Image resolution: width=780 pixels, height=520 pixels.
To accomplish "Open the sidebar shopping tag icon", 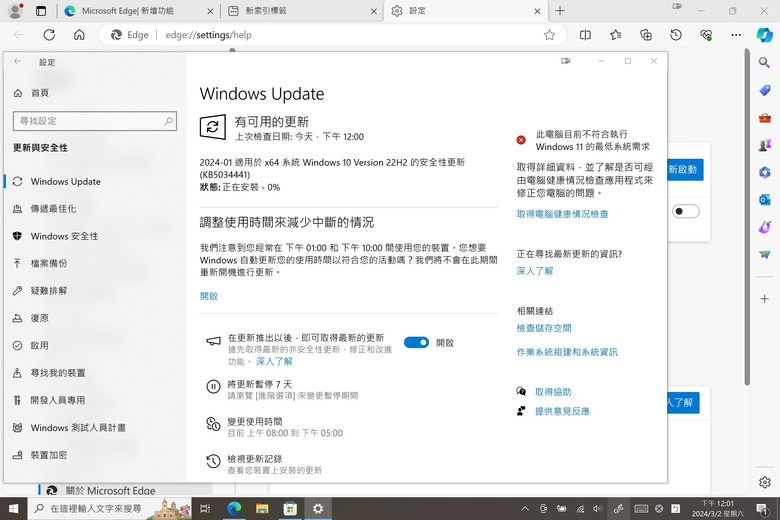I will 765,90.
